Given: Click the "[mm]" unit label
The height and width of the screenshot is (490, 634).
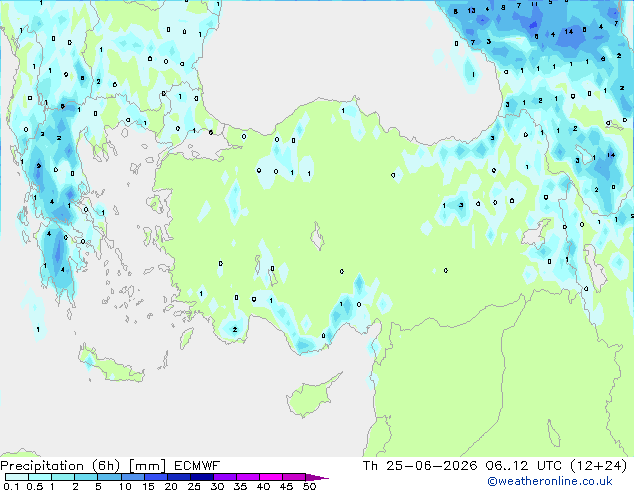Looking at the screenshot, I should click(147, 466).
